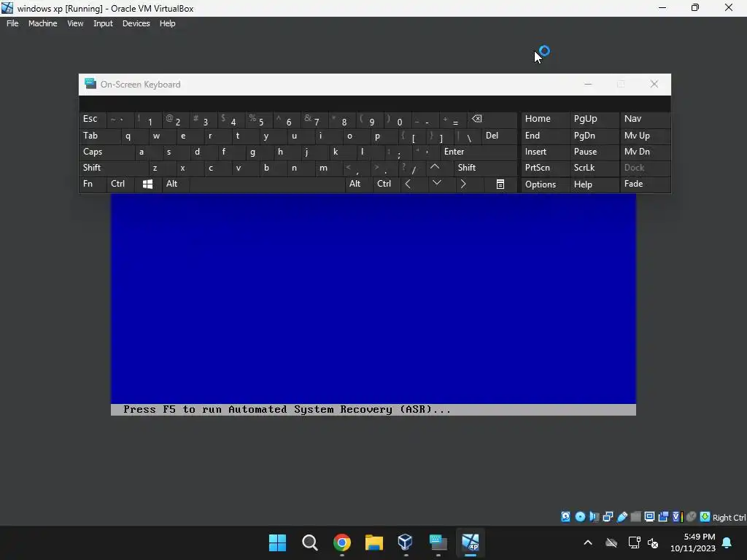The height and width of the screenshot is (560, 747).
Task: Click the muted volume tray icon
Action: coord(653,542)
